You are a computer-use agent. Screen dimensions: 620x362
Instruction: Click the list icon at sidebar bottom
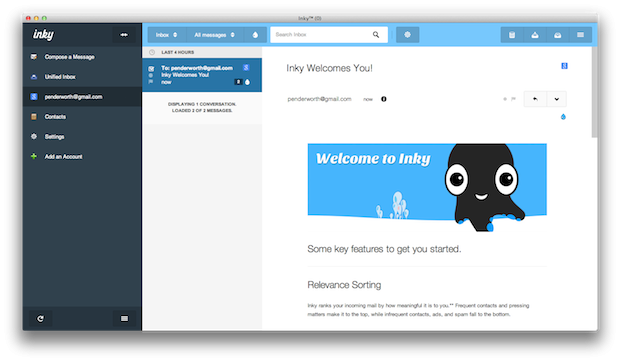coord(124,319)
